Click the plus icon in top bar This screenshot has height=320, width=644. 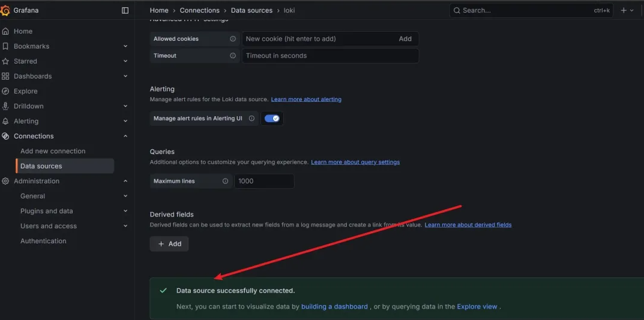click(624, 11)
